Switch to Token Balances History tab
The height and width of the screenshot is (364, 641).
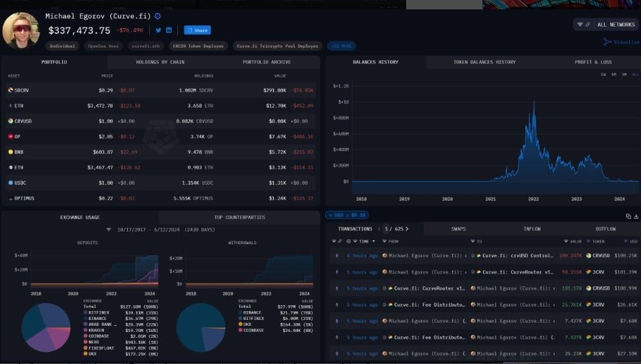coord(484,62)
